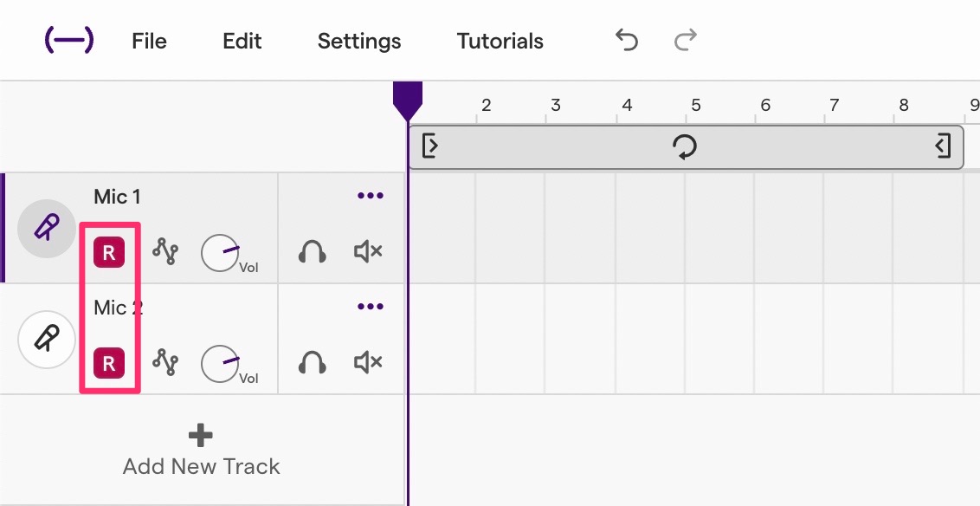
Task: Select the Mic 1 microphone instrument icon
Action: (x=47, y=228)
